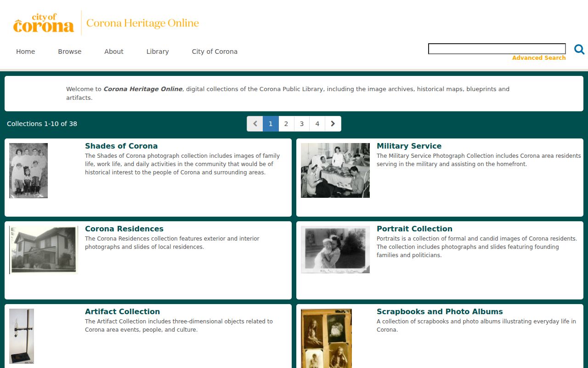This screenshot has width=588, height=368.
Task: Select pagination page 2
Action: coord(286,124)
